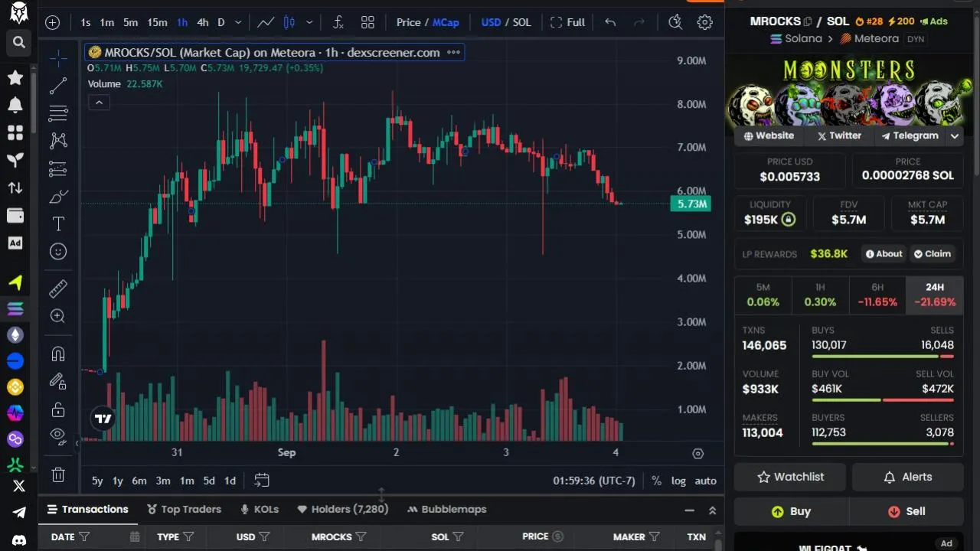Toggle lock all drawing tools
This screenshot has height=551, width=980.
[x=58, y=409]
